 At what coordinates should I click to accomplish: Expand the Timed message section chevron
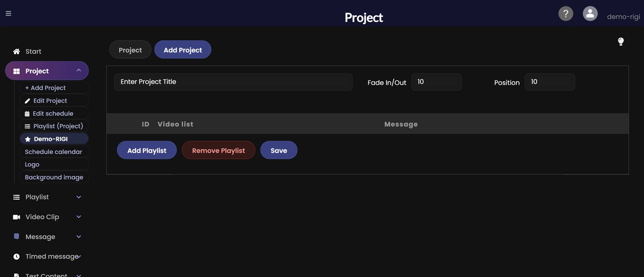point(80,256)
